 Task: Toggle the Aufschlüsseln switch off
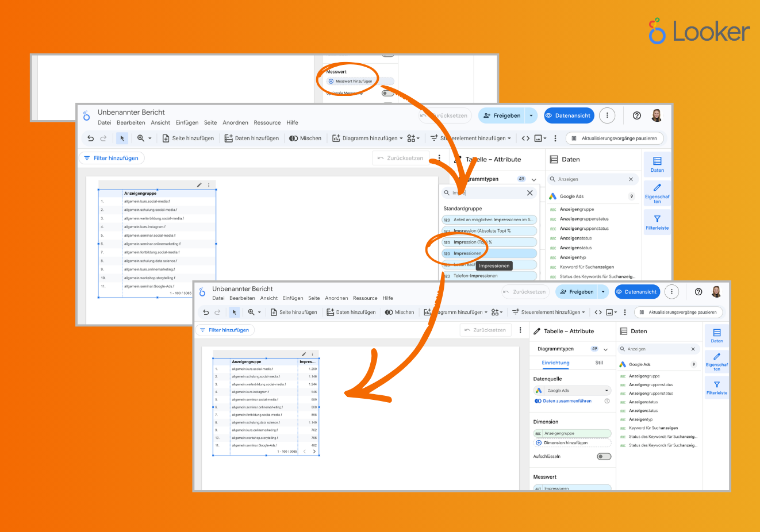[604, 456]
